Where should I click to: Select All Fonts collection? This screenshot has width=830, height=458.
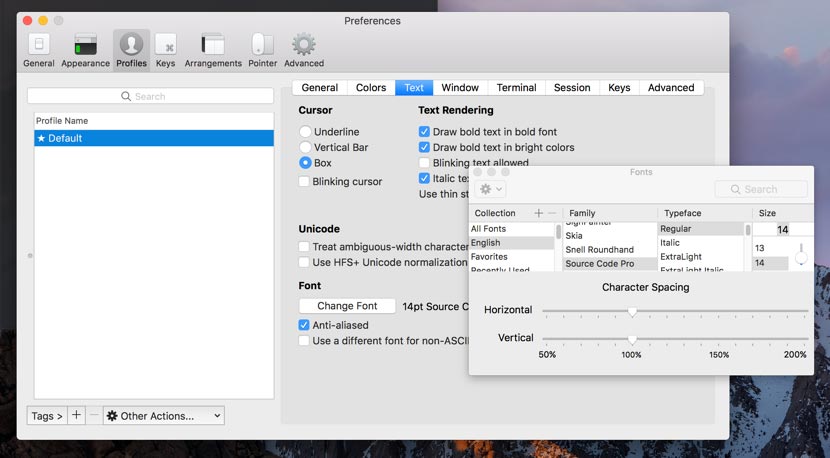(511, 229)
